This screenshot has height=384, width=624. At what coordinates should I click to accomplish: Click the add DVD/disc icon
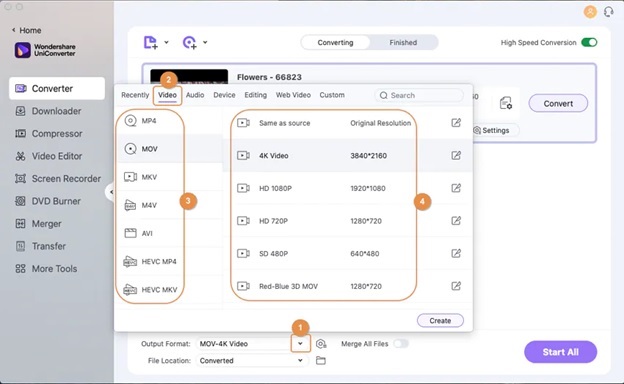tap(189, 42)
